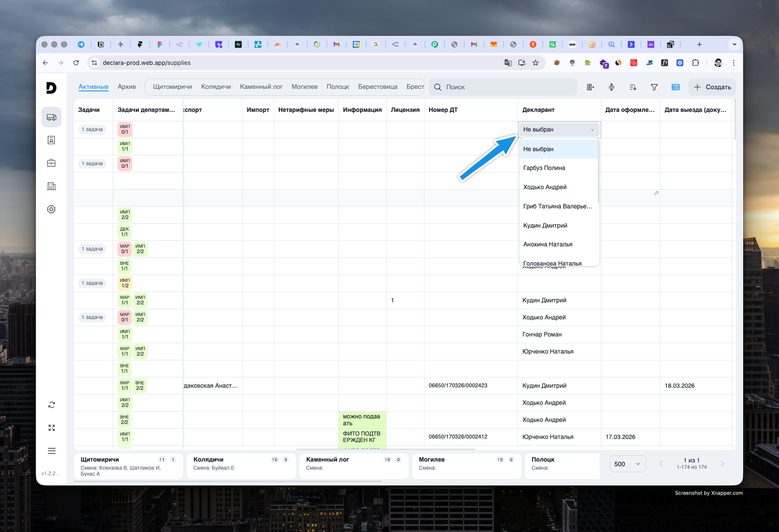Open the supplies truck section in sidebar
The height and width of the screenshot is (532, 779).
point(51,117)
